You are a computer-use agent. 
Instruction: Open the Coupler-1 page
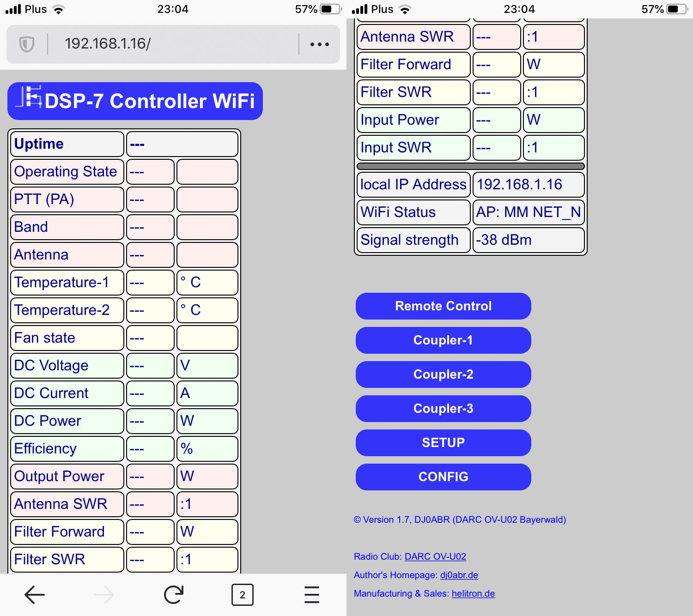(x=443, y=340)
